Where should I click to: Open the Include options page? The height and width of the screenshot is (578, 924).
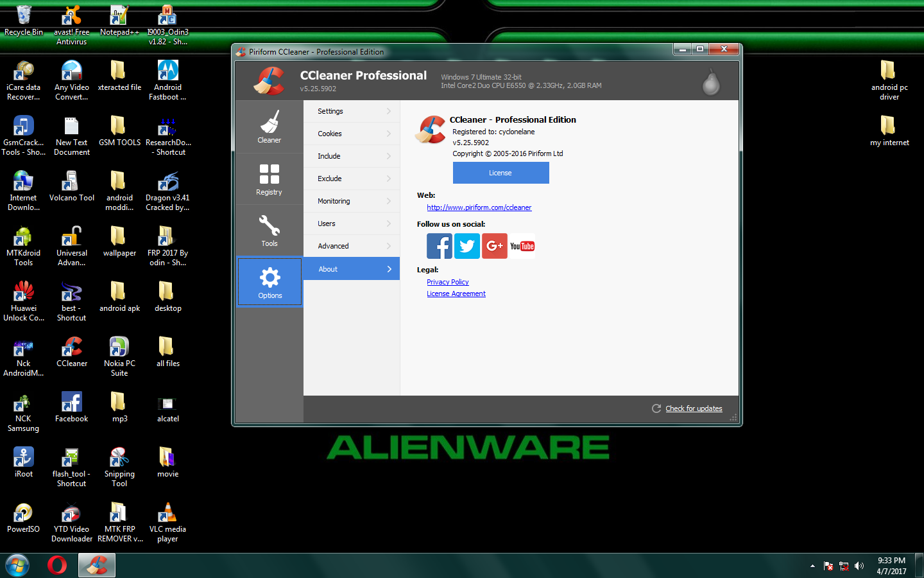tap(352, 156)
